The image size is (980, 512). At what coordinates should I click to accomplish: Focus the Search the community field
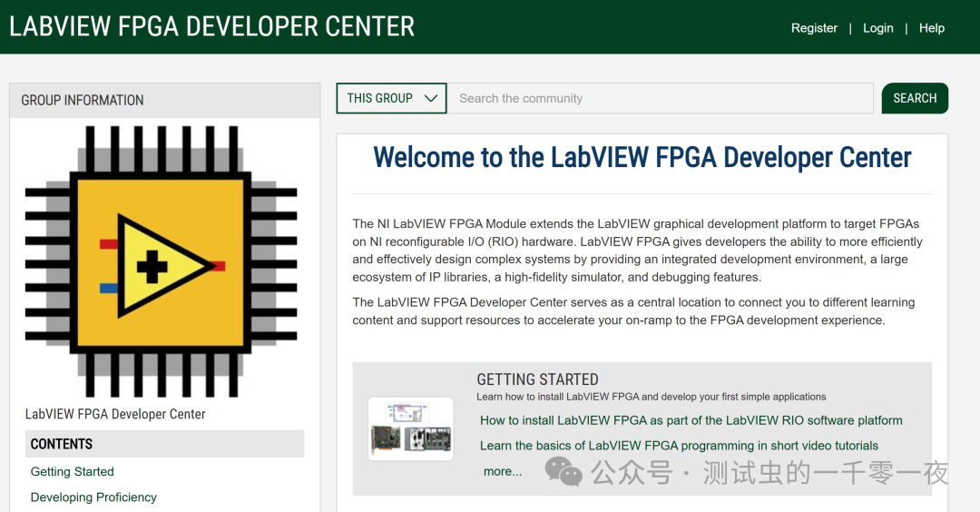(660, 98)
